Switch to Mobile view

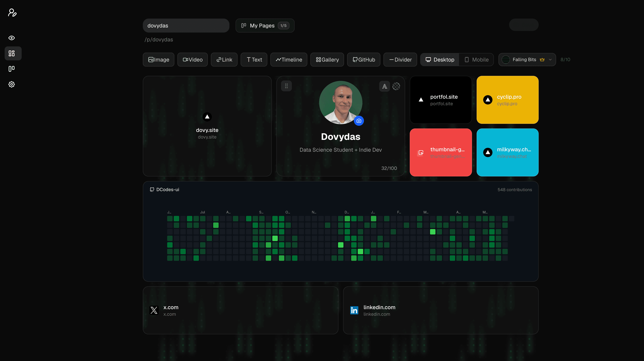(x=476, y=60)
